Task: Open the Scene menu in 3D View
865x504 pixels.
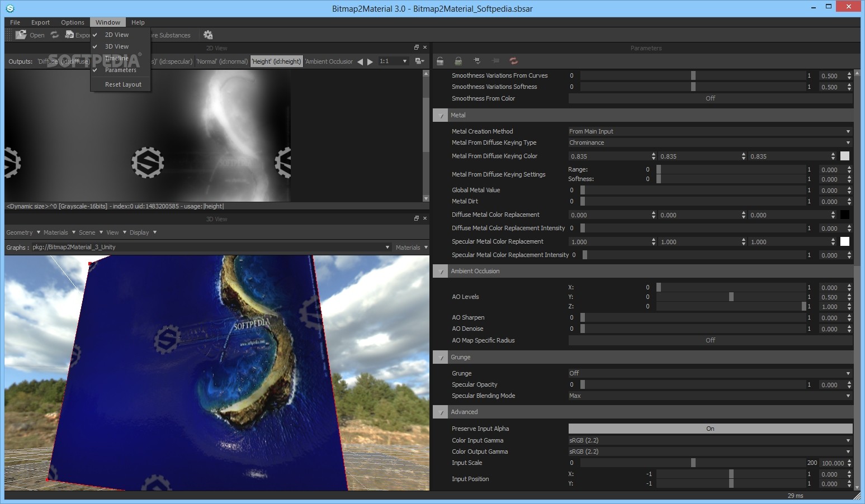Action: click(91, 232)
